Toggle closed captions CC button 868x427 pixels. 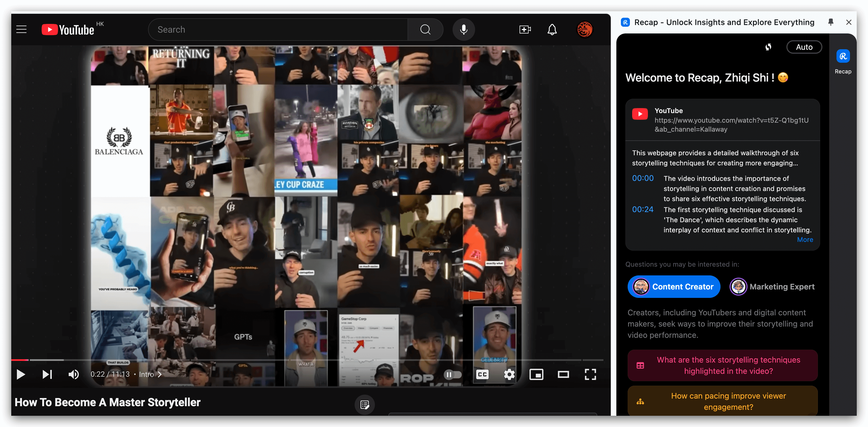point(482,374)
